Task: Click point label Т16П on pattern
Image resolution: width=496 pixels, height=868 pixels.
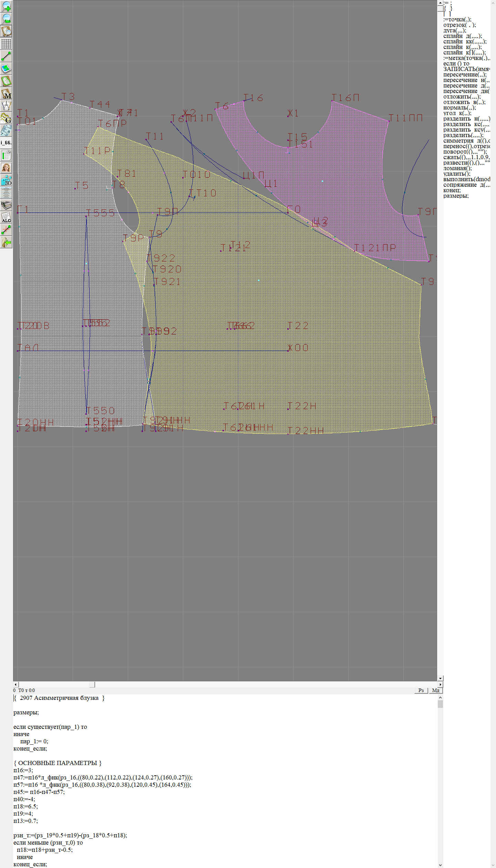Action: point(345,98)
